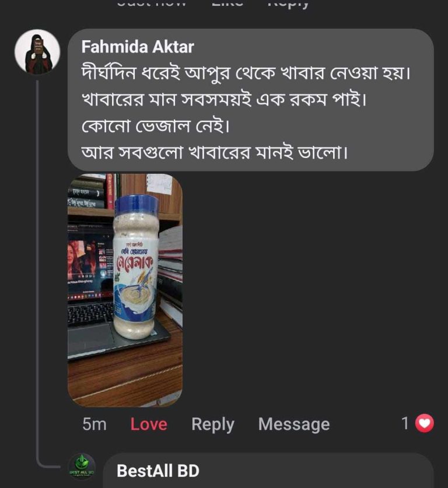
Task: Tap the BestAll BD reply bubble
Action: coord(268,471)
